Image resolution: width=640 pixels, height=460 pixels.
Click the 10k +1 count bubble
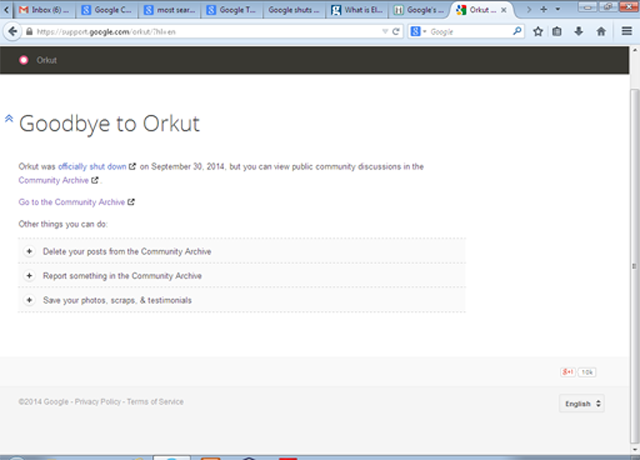click(x=587, y=372)
